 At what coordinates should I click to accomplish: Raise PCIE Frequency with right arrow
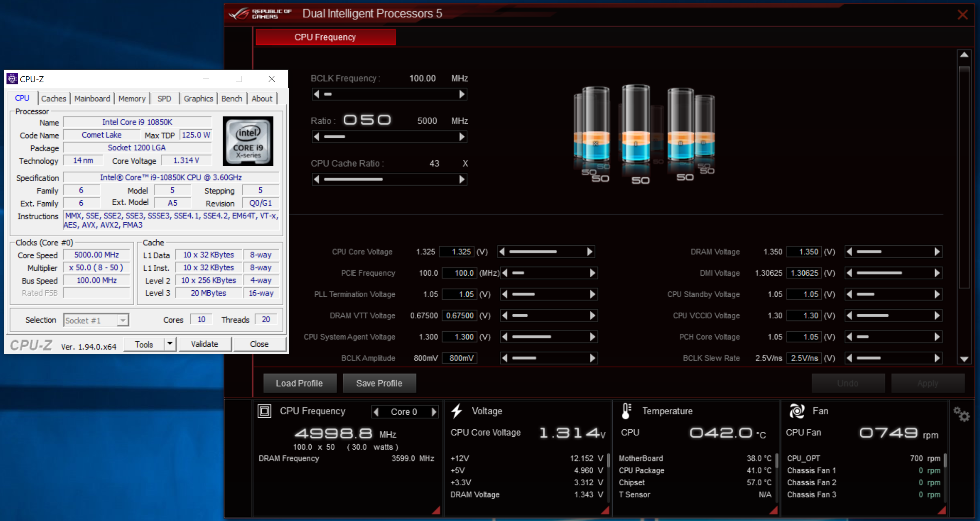click(592, 273)
